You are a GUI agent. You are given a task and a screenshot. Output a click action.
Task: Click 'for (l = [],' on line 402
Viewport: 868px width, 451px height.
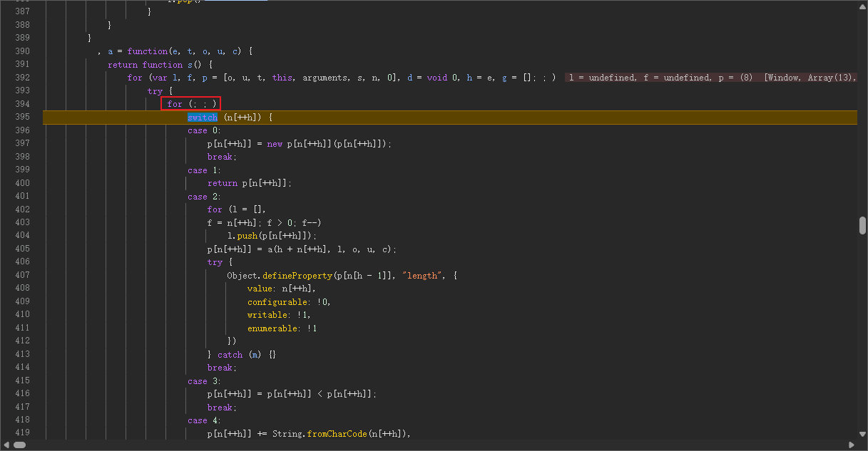pyautogui.click(x=237, y=209)
